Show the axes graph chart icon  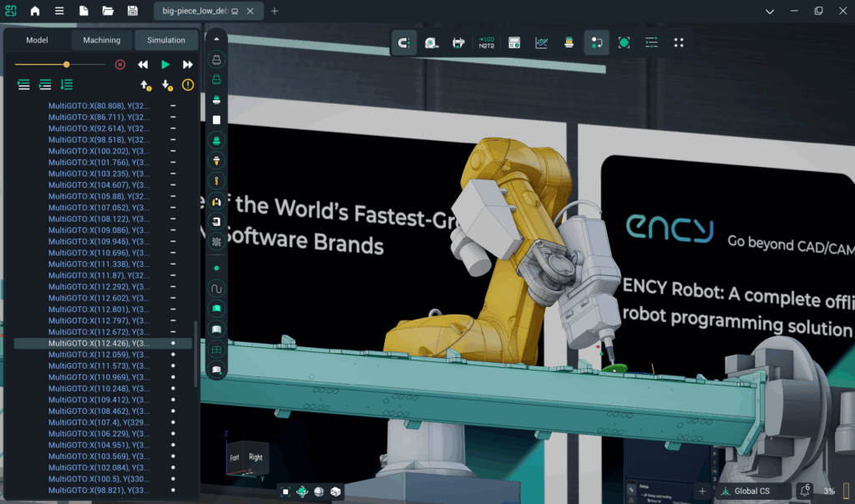tap(541, 43)
